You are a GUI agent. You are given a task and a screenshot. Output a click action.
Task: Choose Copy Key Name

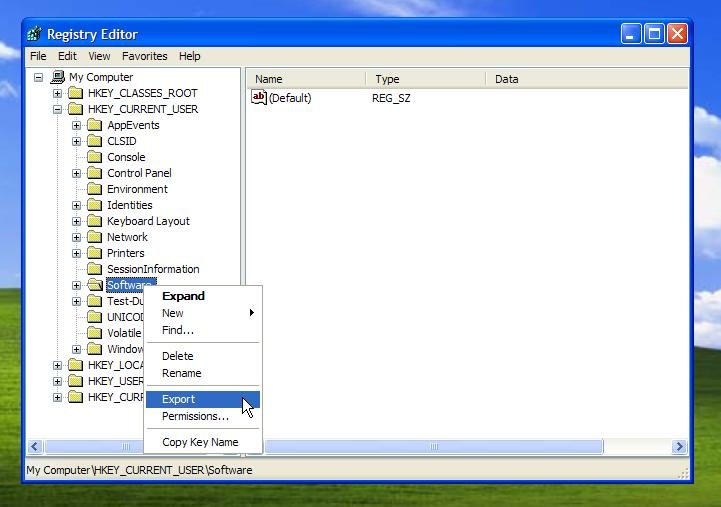pos(203,442)
